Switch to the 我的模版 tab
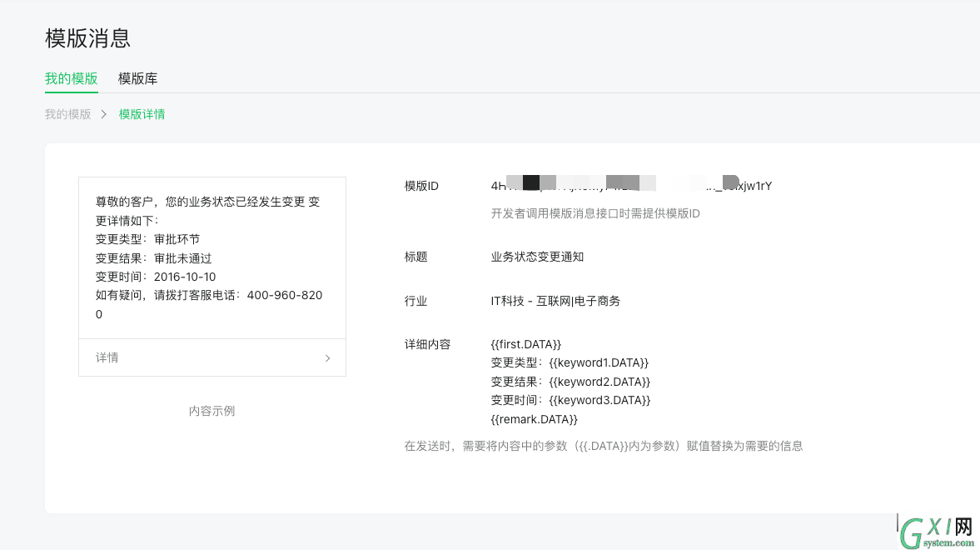980x550 pixels. pos(72,79)
